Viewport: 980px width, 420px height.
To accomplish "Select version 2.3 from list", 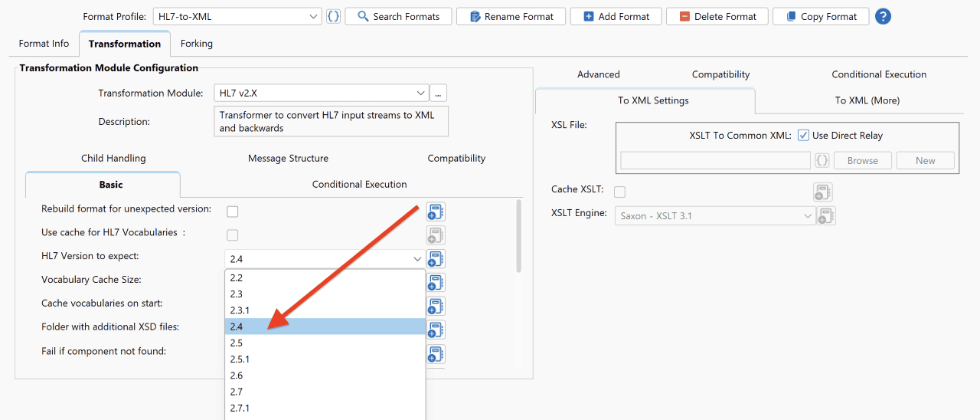I will [325, 294].
